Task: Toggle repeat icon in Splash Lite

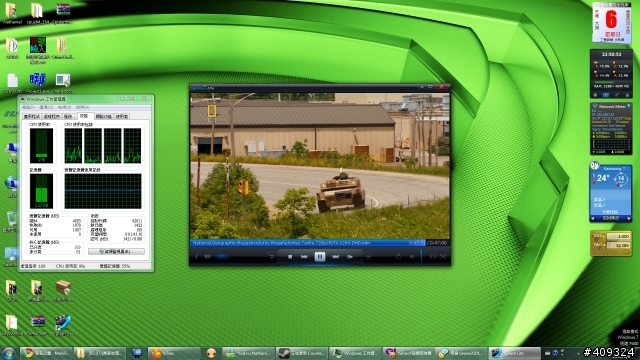Action: [398, 257]
